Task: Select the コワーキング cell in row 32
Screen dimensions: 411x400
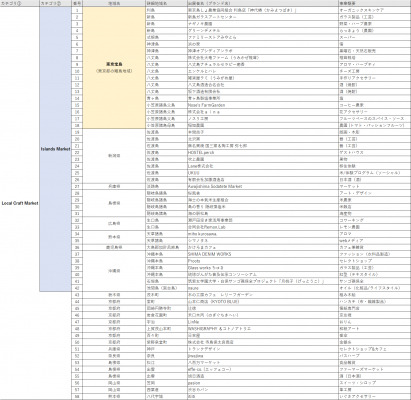Action: (375, 220)
